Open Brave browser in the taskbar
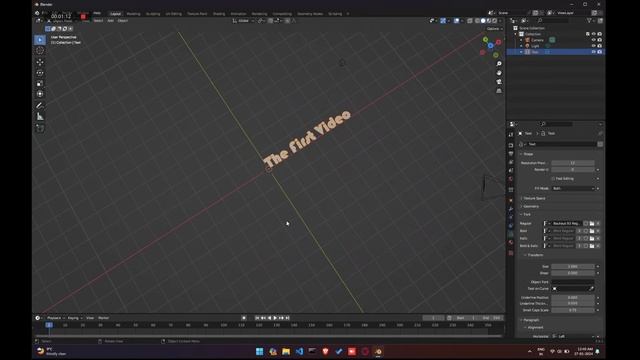Screen dimensions: 640x360 (x=325, y=351)
